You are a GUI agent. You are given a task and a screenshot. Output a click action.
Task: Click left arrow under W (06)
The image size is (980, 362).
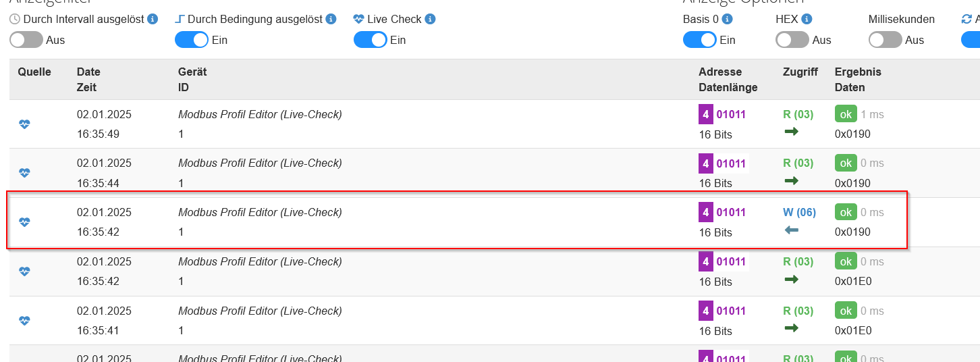[x=791, y=230]
